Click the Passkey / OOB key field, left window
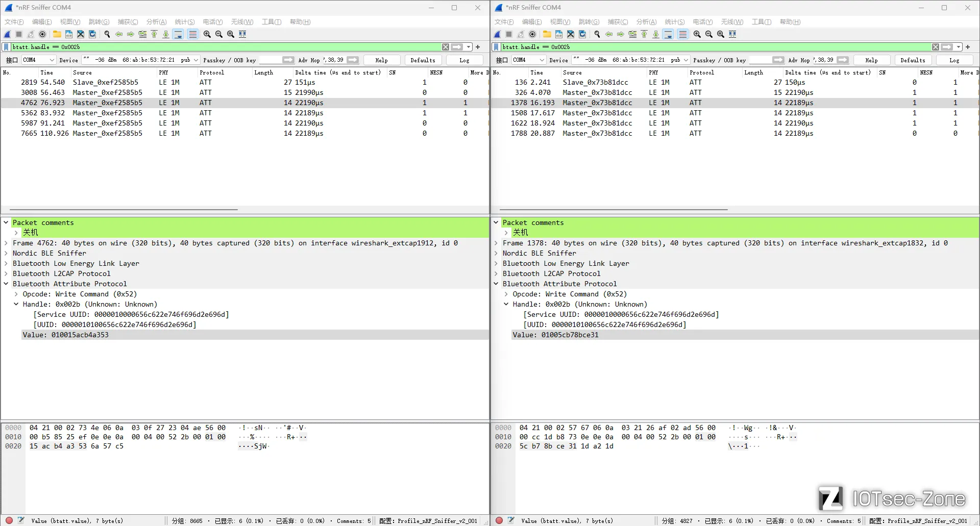980x526 pixels. (x=269, y=60)
